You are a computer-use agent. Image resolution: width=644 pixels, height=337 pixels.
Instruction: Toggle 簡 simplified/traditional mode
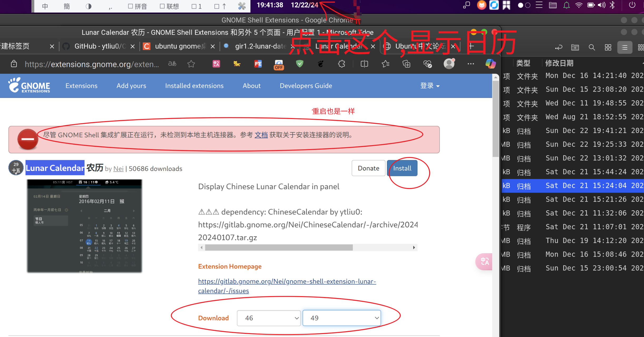click(67, 6)
